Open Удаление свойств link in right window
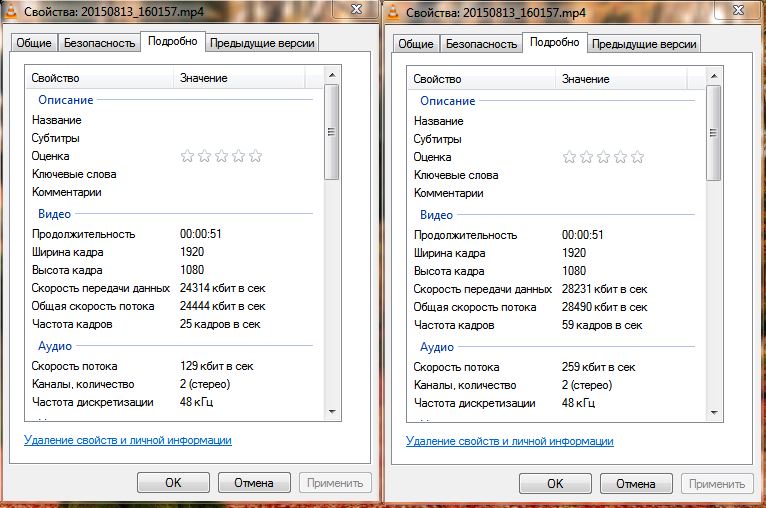This screenshot has height=508, width=766. (510, 441)
